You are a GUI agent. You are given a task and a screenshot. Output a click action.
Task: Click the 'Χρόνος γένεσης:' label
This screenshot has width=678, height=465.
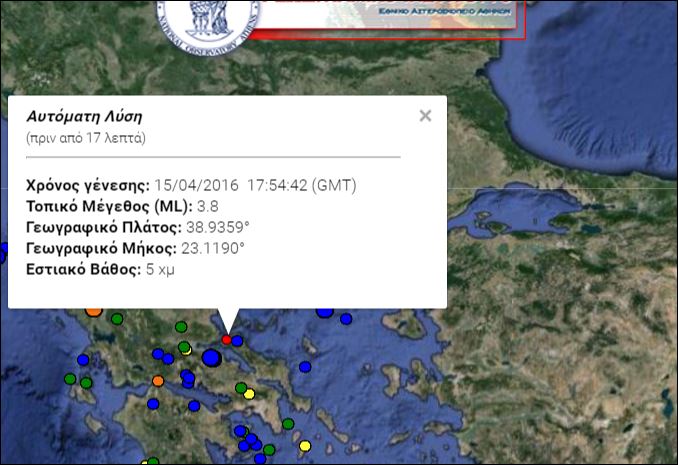point(88,185)
